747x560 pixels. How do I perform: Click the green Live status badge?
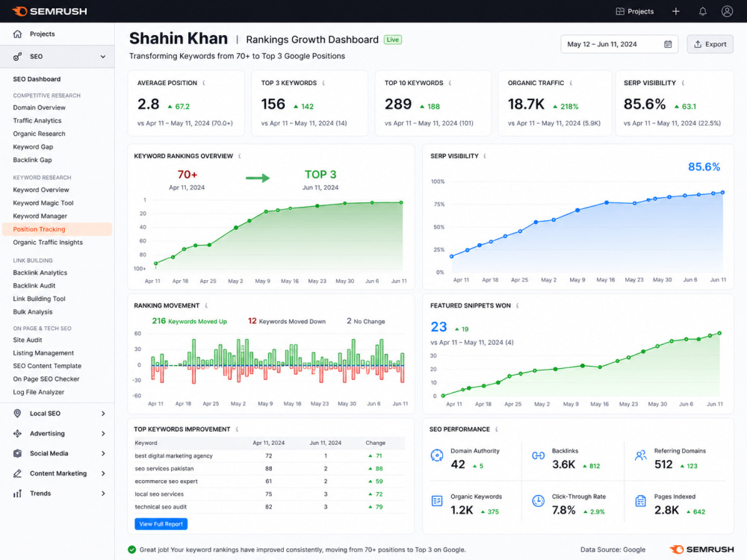393,40
